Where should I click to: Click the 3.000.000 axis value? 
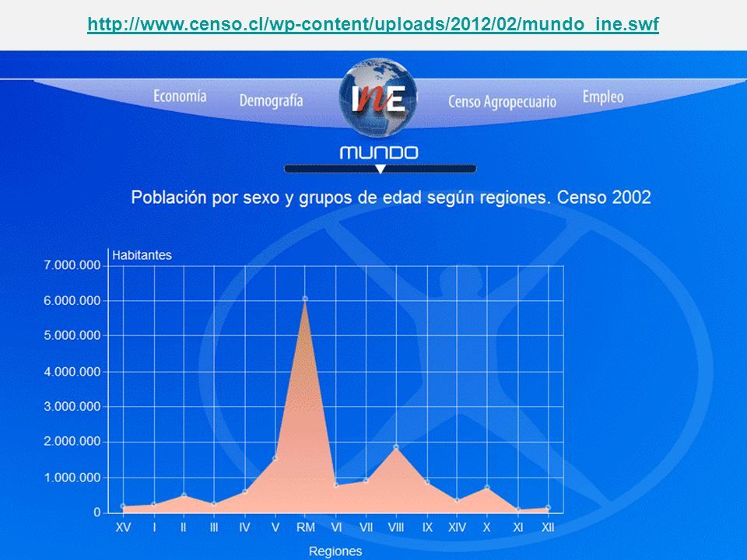[72, 407]
